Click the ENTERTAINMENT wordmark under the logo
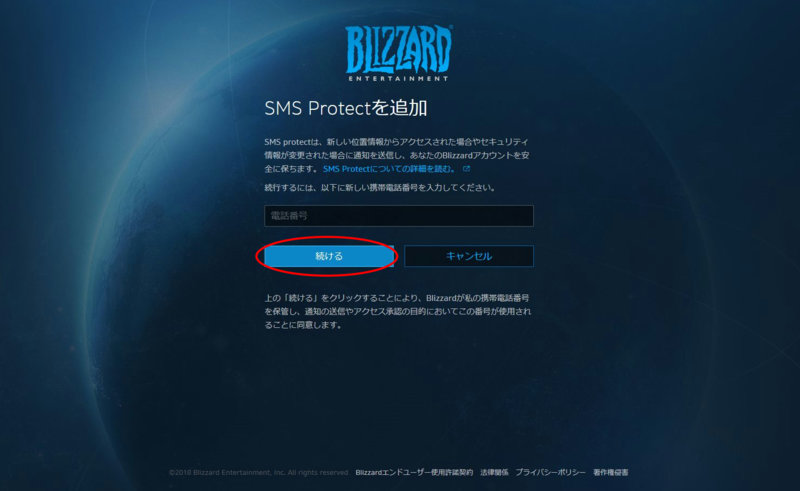Screen dimensions: 800x491 click(398, 79)
